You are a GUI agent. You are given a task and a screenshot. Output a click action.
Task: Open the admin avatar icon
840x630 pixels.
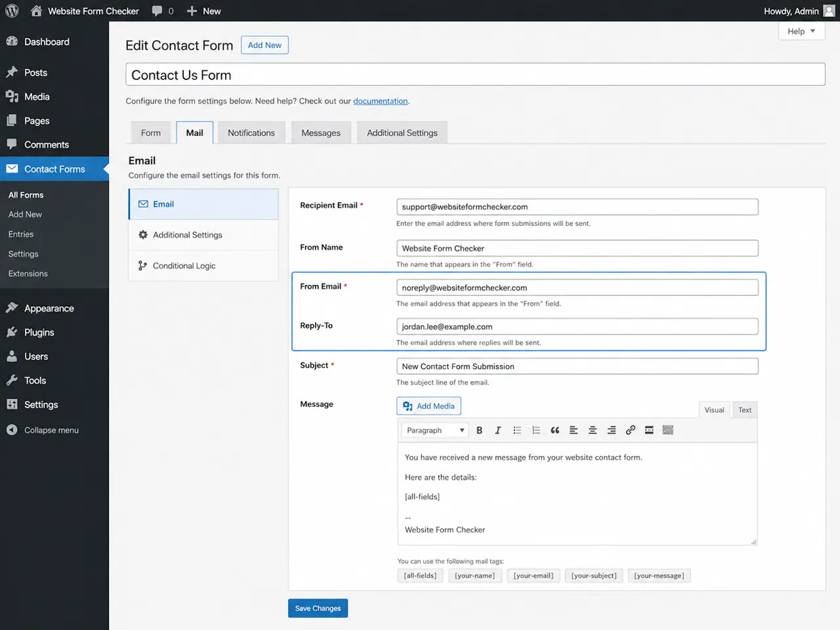point(829,10)
